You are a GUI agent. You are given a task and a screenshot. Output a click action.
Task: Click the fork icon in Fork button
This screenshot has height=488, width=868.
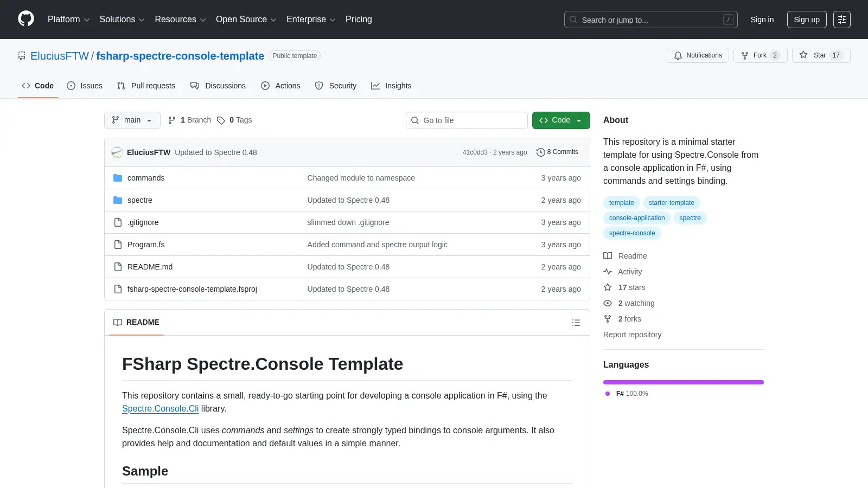coord(745,55)
